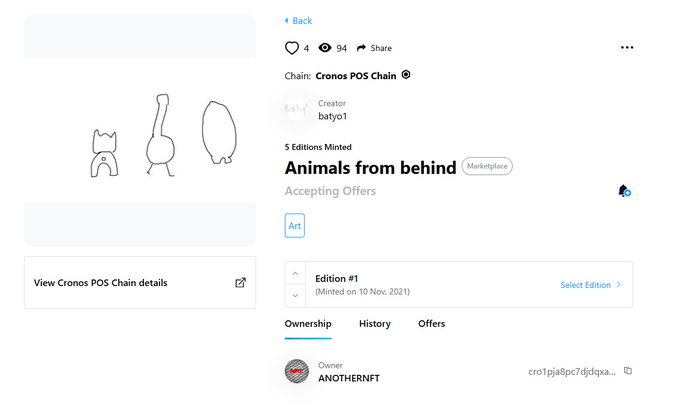
Task: Open the Select Edition chooser
Action: tap(591, 285)
